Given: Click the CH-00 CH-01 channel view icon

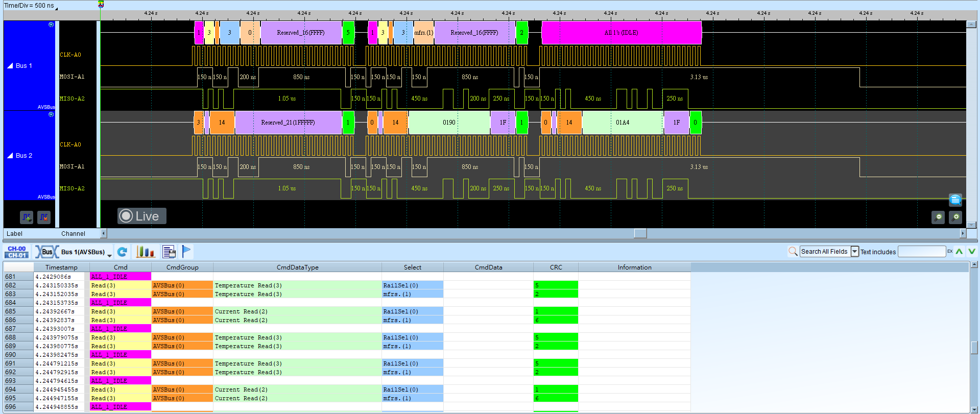Looking at the screenshot, I should (17, 252).
